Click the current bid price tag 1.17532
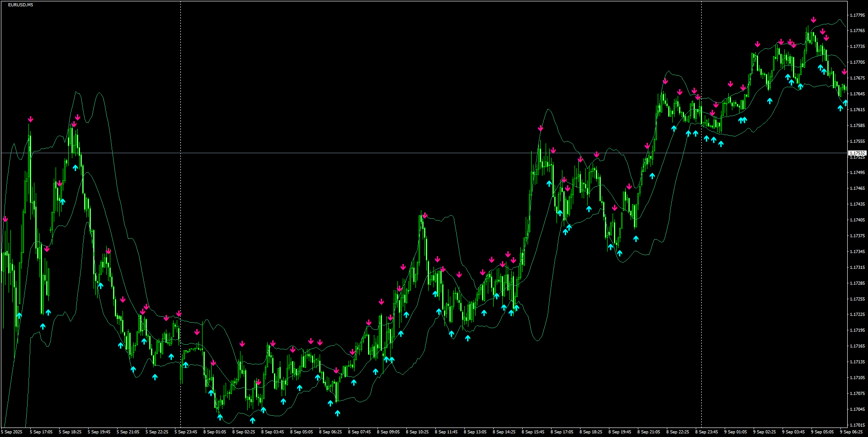This screenshot has width=868, height=437. (x=858, y=154)
